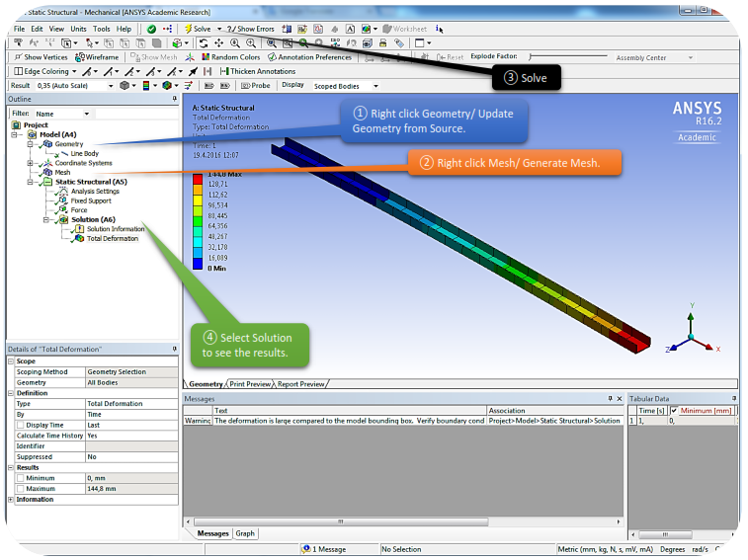Switch to the Graph tab
Screen dimensions: 748x560
coord(245,533)
